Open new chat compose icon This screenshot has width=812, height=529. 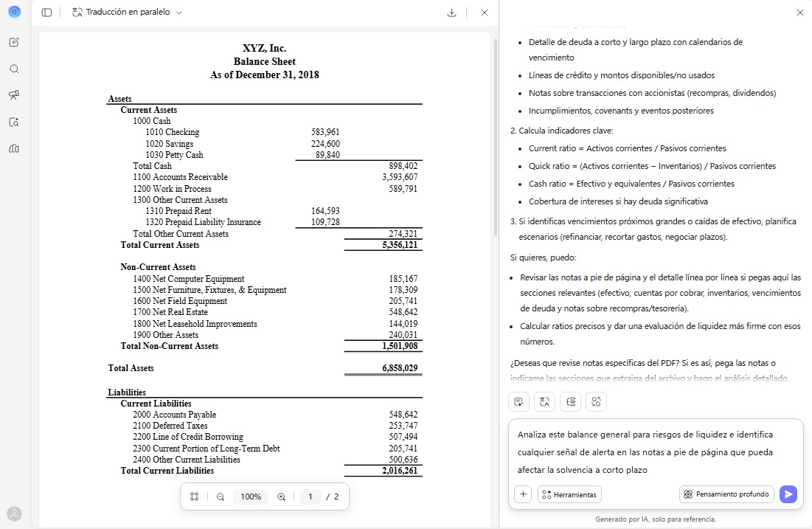click(x=15, y=42)
